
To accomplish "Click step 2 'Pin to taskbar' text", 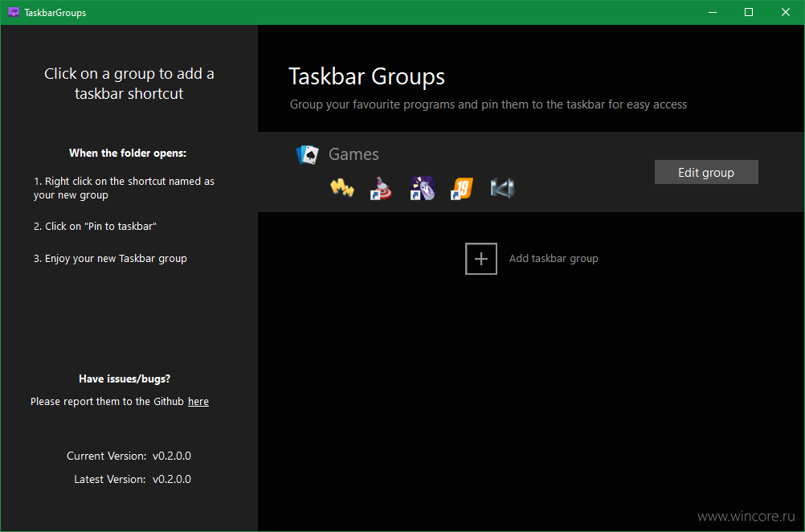I will pyautogui.click(x=95, y=226).
